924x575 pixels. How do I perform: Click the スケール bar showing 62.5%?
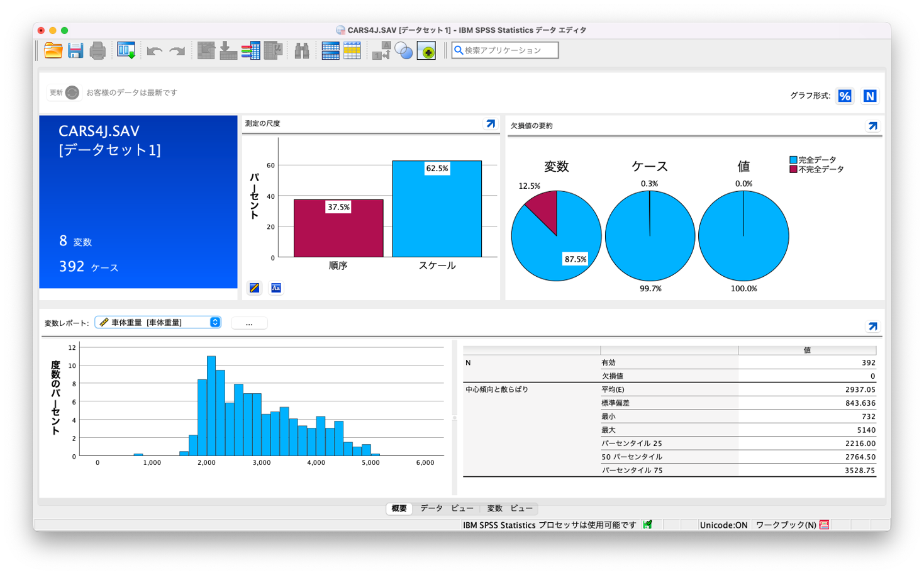tap(437, 209)
